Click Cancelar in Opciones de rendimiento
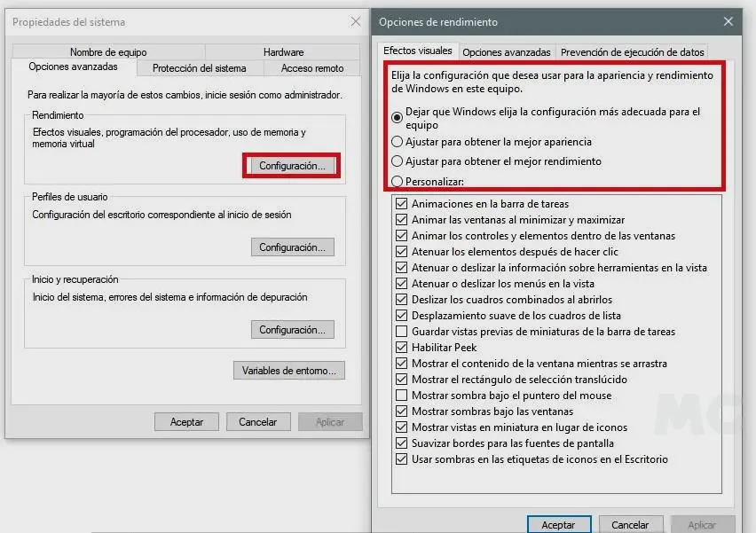Viewport: 756px width, 533px height. pyautogui.click(x=630, y=524)
